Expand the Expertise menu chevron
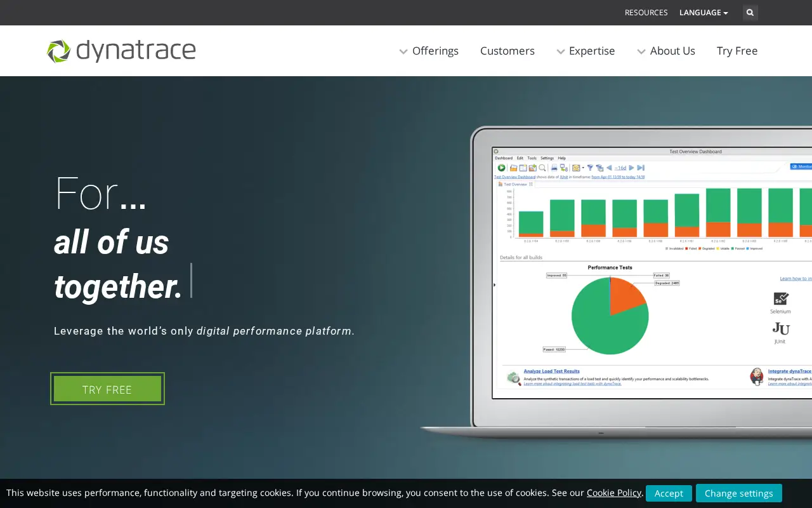The height and width of the screenshot is (508, 812). click(561, 51)
